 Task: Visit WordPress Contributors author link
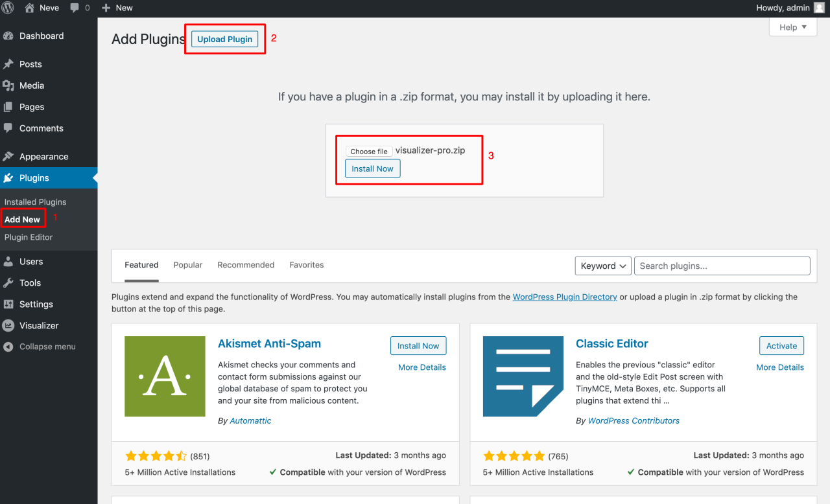(634, 420)
